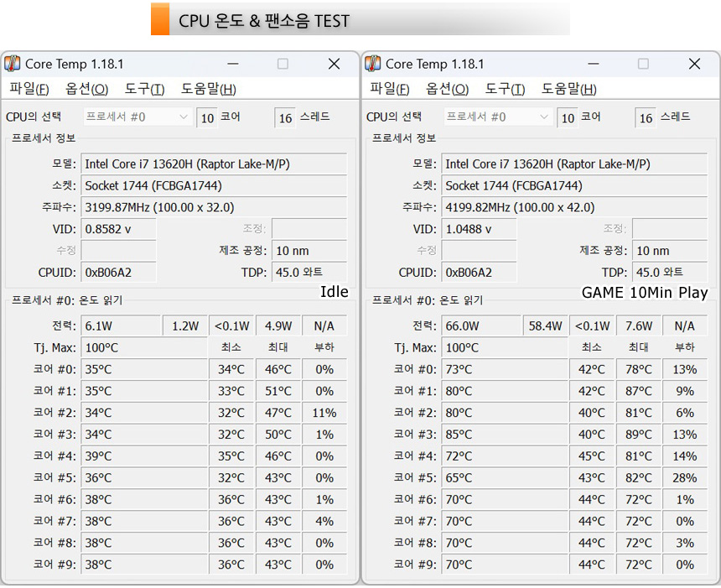Open 도움말 menu in left window
The height and width of the screenshot is (588, 721).
point(208,89)
